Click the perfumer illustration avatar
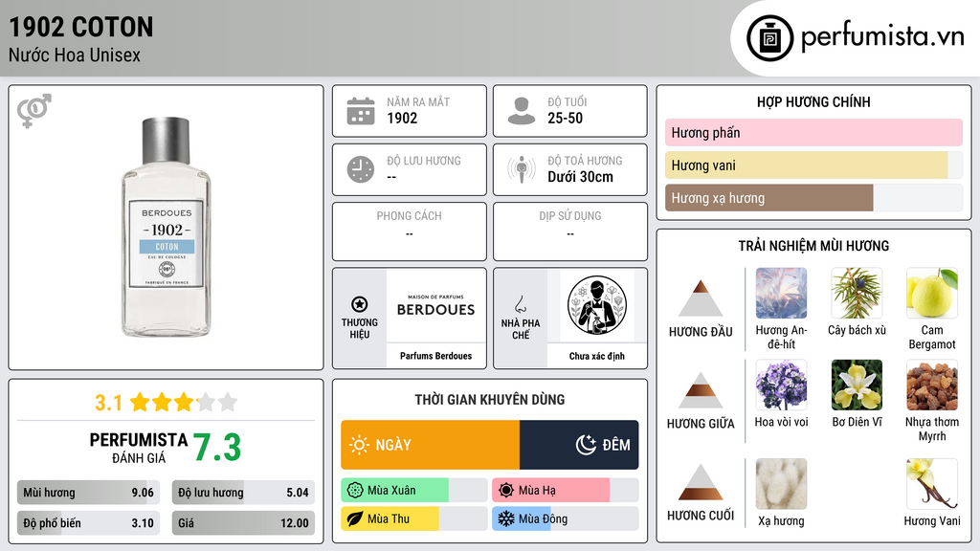This screenshot has height=551, width=980. tap(597, 305)
